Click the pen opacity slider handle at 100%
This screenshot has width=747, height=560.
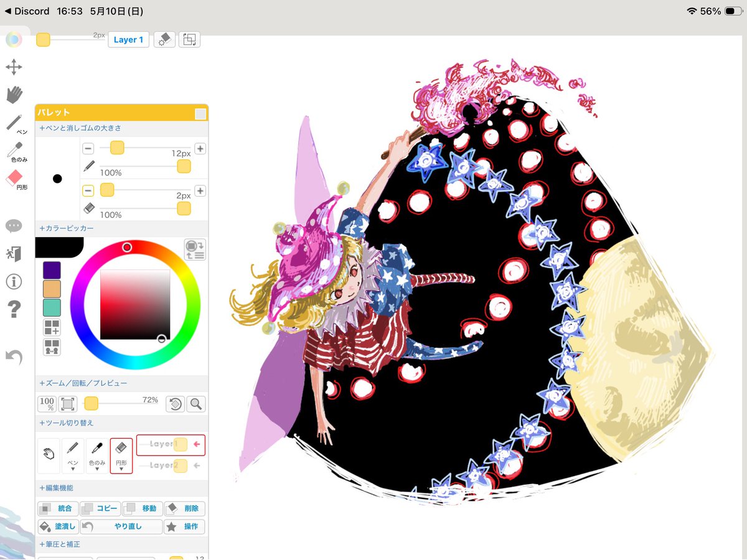[184, 166]
